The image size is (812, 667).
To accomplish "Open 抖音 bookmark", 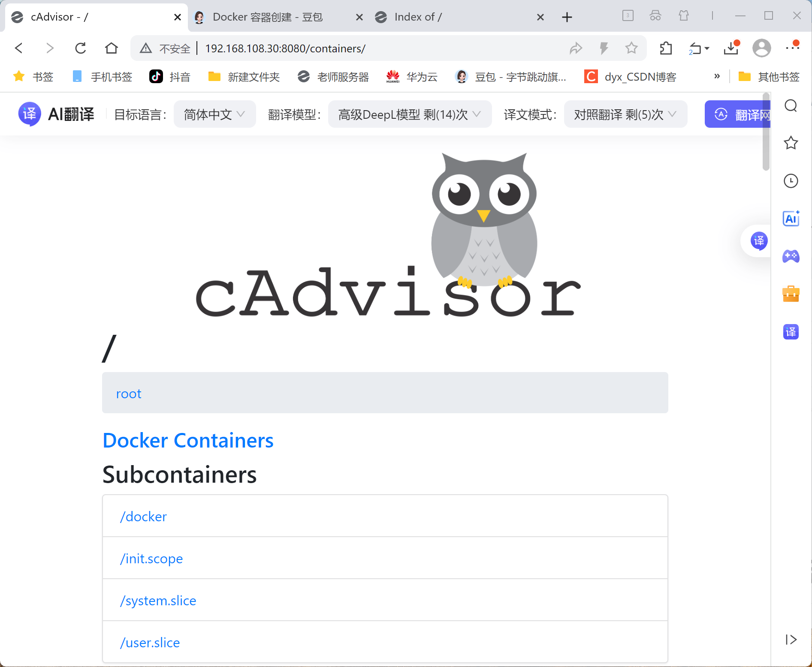I will pyautogui.click(x=169, y=77).
